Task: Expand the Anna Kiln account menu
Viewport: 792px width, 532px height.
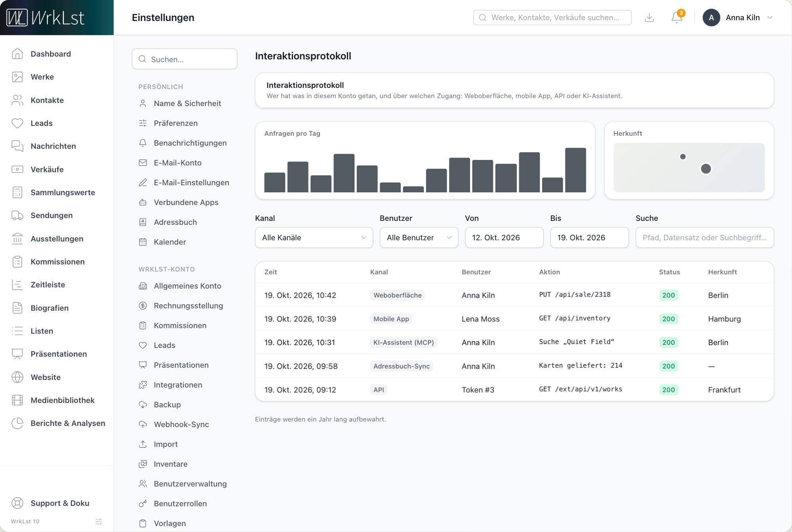Action: (x=738, y=17)
